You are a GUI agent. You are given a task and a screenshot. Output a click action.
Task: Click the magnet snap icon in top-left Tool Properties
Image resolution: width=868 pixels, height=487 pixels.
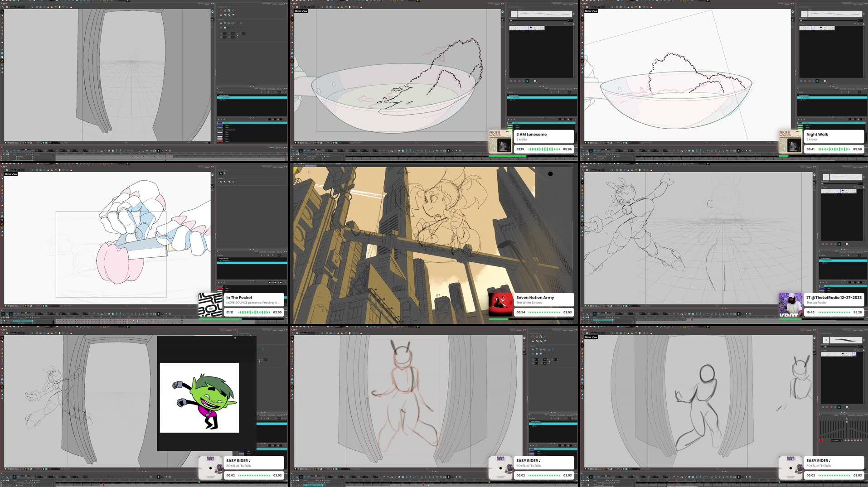pyautogui.click(x=228, y=10)
